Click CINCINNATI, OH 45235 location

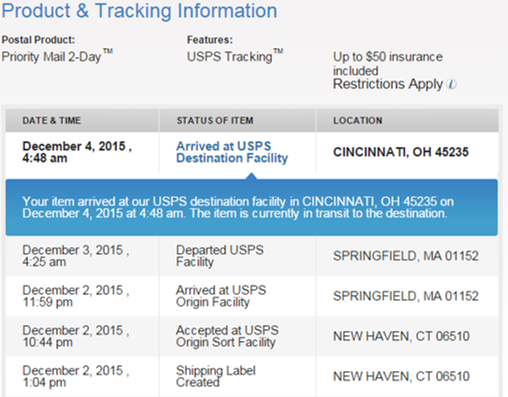pyautogui.click(x=401, y=152)
